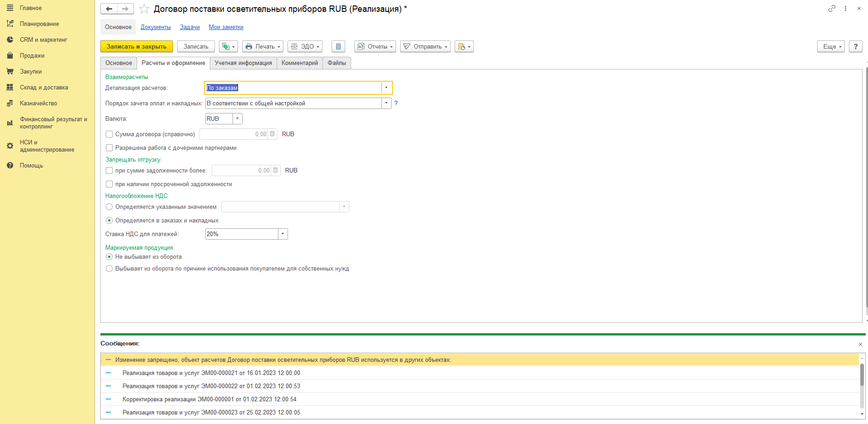The height and width of the screenshot is (424, 868).
Task: Open НСИ и администрирование section
Action: [47, 146]
